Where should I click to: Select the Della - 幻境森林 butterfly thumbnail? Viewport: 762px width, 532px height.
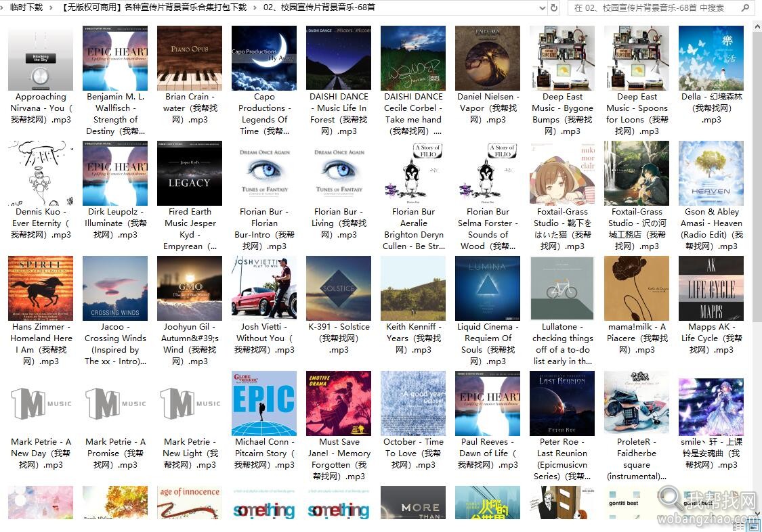coord(711,58)
